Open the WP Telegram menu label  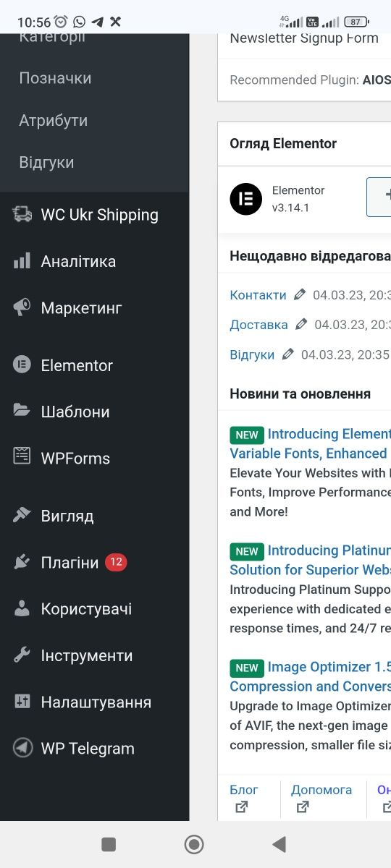(88, 749)
